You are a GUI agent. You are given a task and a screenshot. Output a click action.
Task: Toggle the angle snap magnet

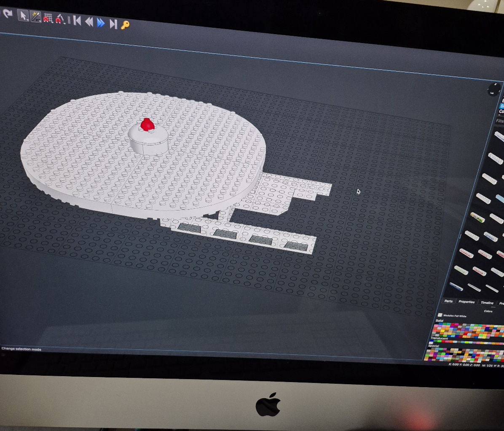60,19
